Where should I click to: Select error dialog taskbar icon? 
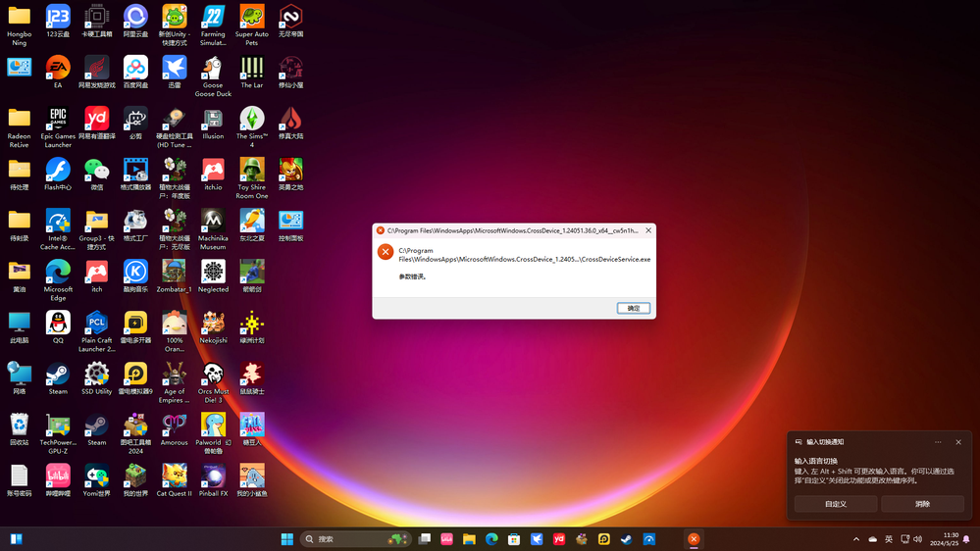(x=694, y=538)
